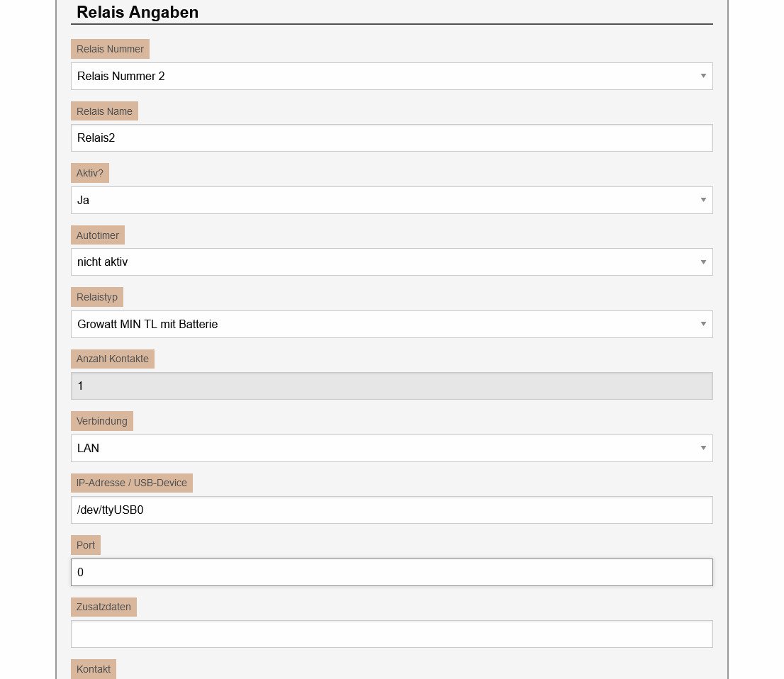This screenshot has width=784, height=679.
Task: Click the Autotimer label
Action: pos(98,235)
